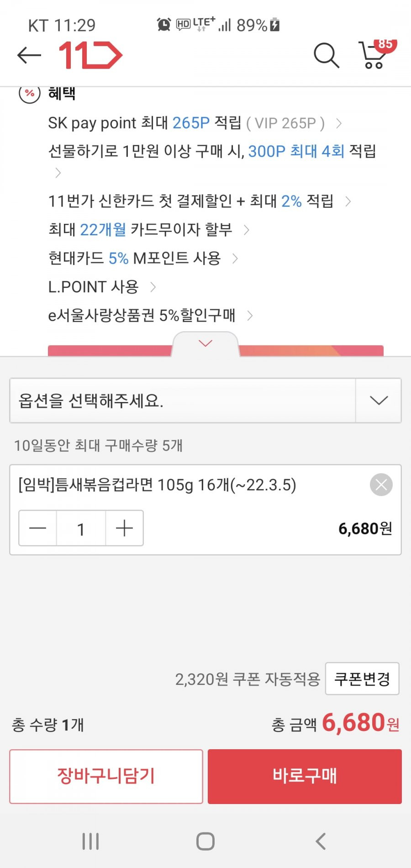Expand SK pay point 적립 details
The width and height of the screenshot is (411, 868).
coord(195,123)
